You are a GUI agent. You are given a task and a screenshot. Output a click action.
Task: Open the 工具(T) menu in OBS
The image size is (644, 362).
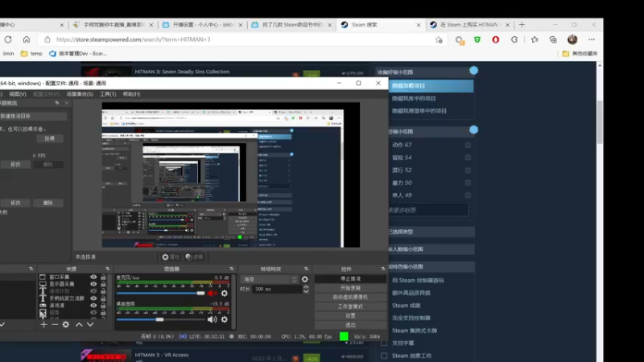108,94
